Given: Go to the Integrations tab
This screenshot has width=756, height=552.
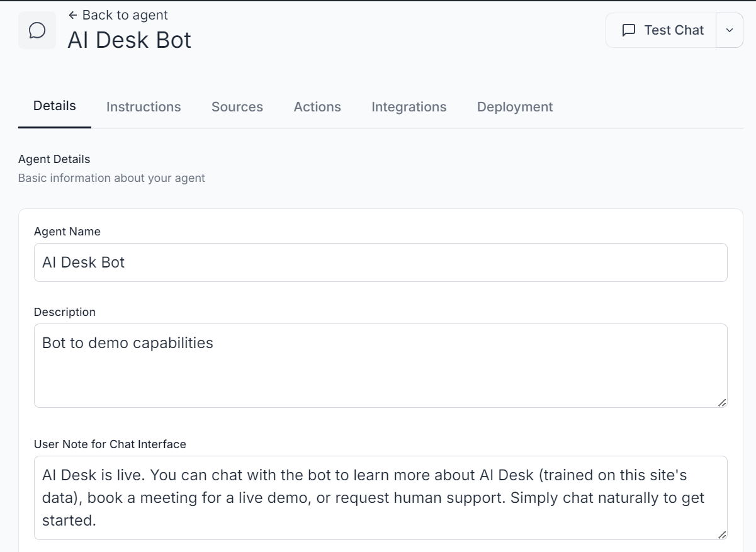Looking at the screenshot, I should coord(409,106).
